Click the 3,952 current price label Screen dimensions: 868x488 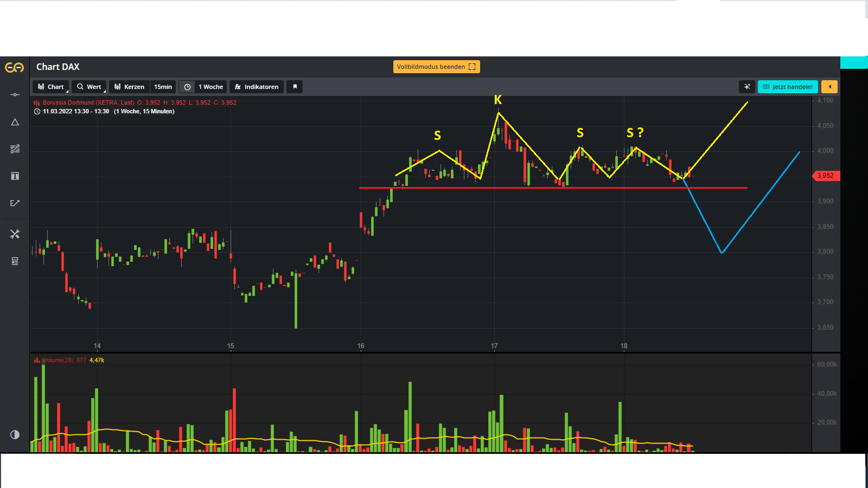[x=825, y=176]
